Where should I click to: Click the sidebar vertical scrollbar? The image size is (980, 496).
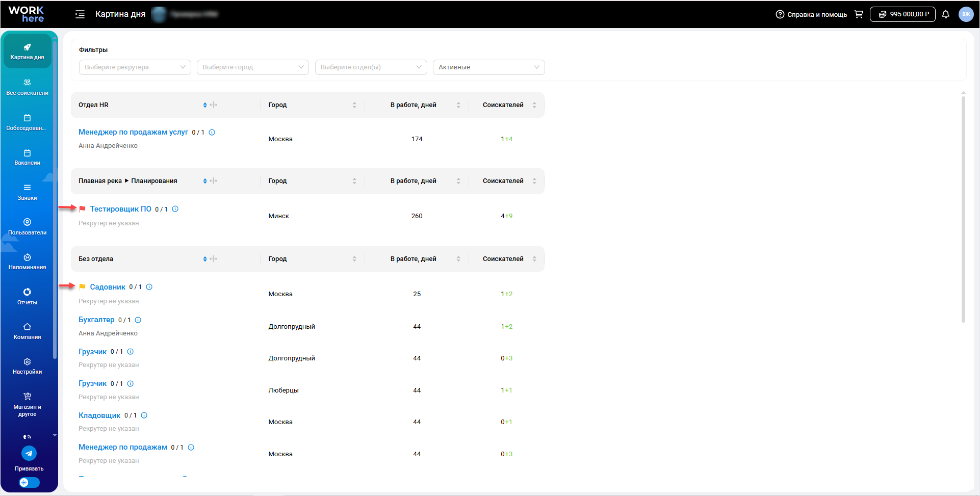[55, 199]
